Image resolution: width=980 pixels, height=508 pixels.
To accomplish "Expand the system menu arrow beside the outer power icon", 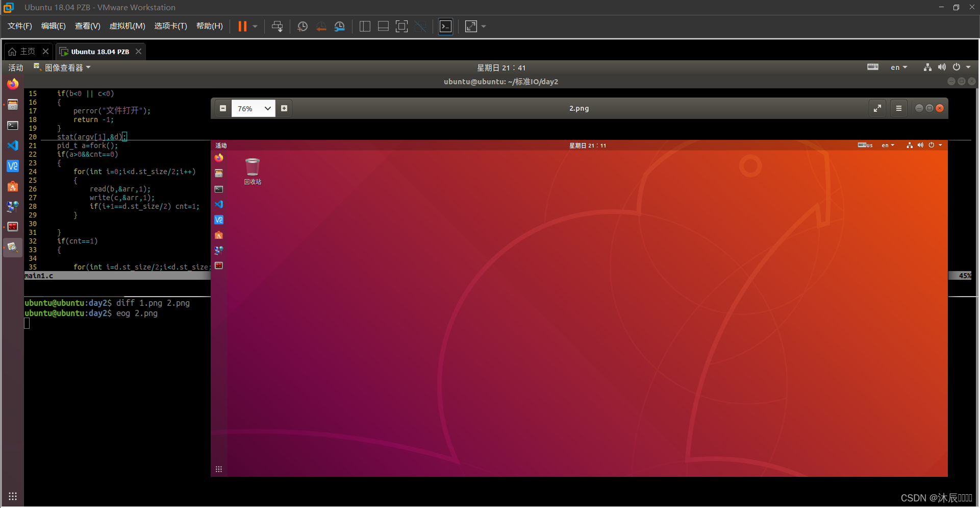I will tap(968, 67).
